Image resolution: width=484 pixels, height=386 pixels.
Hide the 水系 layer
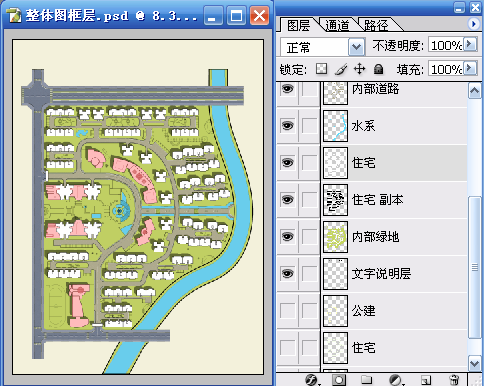coord(288,126)
